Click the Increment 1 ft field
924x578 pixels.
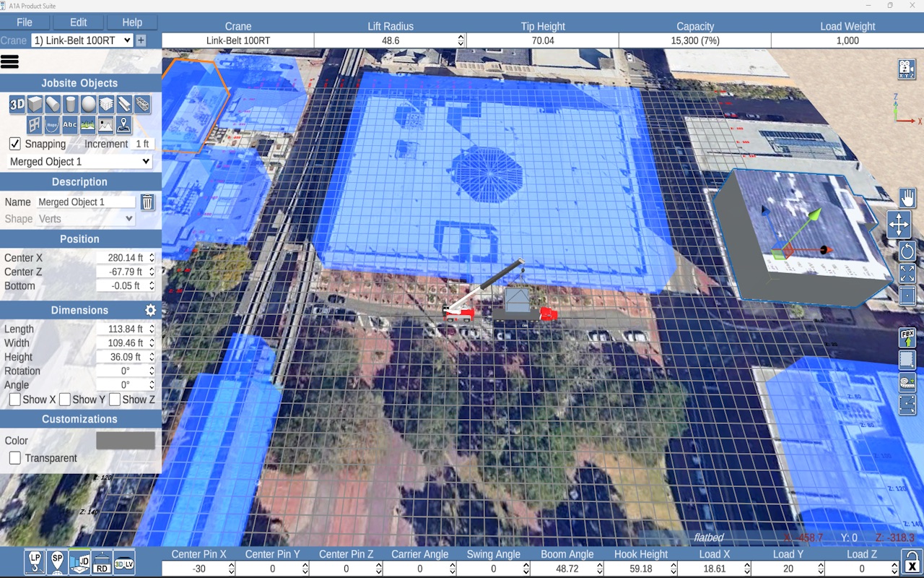click(143, 144)
